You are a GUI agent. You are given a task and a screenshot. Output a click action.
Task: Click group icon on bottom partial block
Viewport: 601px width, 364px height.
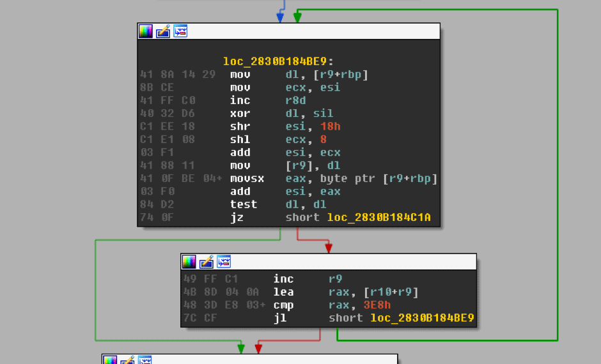[144, 360]
